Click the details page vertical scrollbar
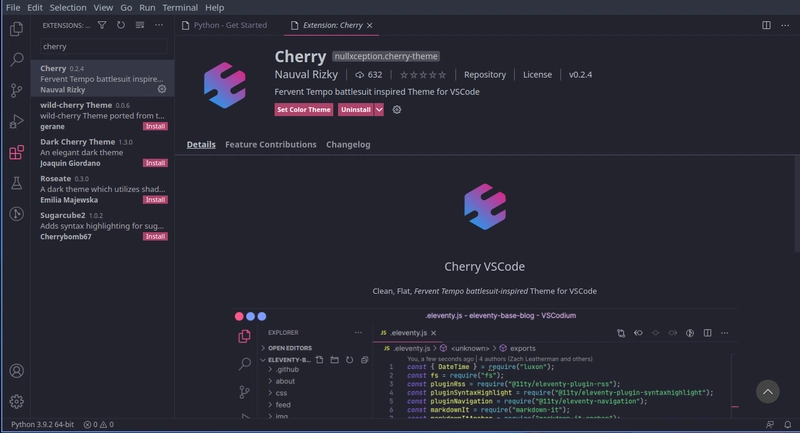Viewport: 800px width, 433px height. 796,204
